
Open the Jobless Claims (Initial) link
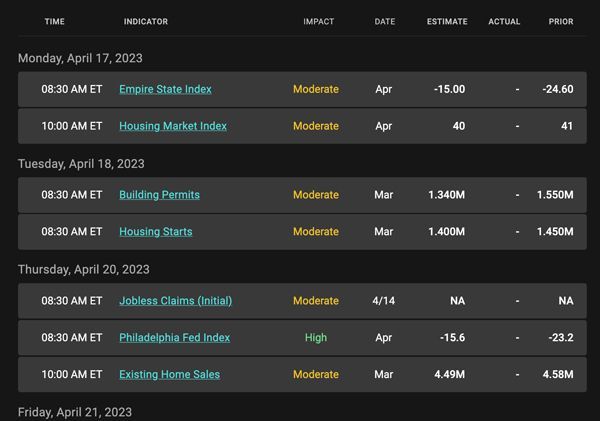pos(176,301)
